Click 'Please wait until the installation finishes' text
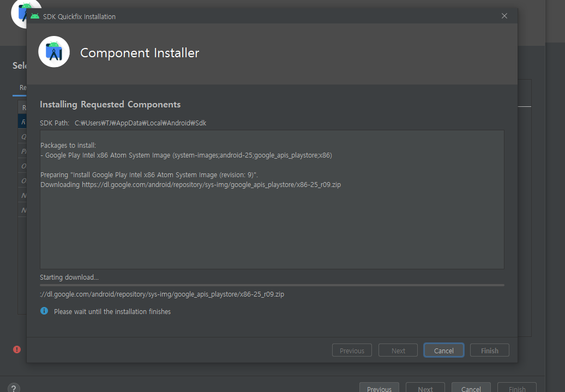The image size is (565, 392). coord(112,311)
